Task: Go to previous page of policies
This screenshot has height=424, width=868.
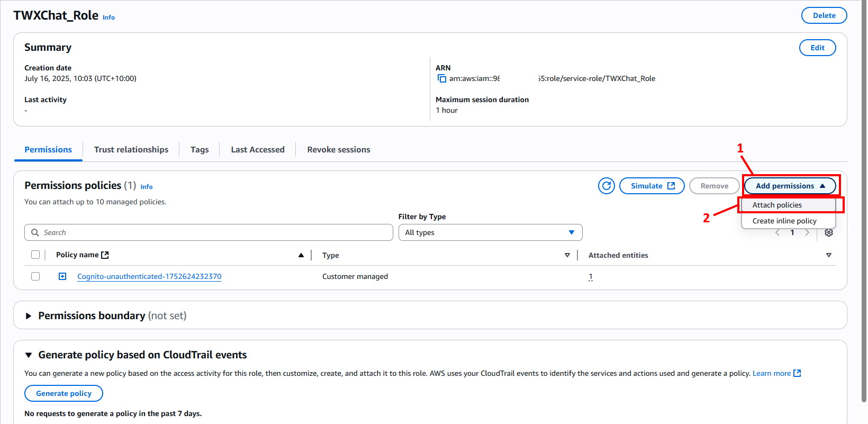Action: [x=777, y=233]
